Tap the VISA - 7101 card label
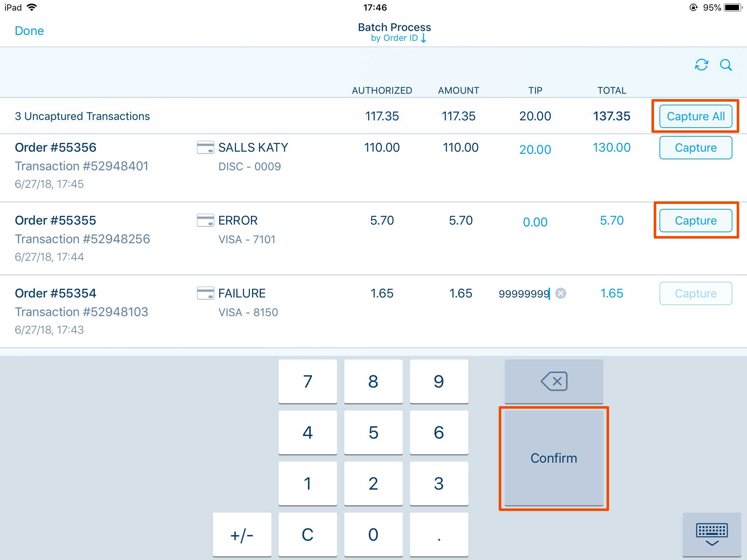Screen dimensions: 747x560 pos(247,240)
